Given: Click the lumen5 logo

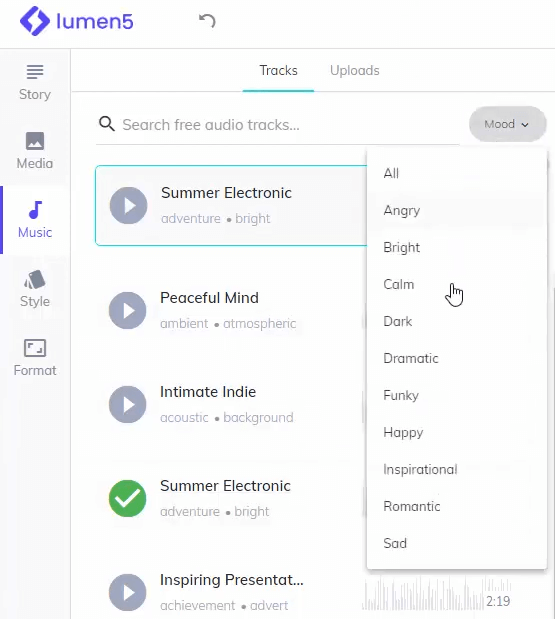Looking at the screenshot, I should coord(77,21).
